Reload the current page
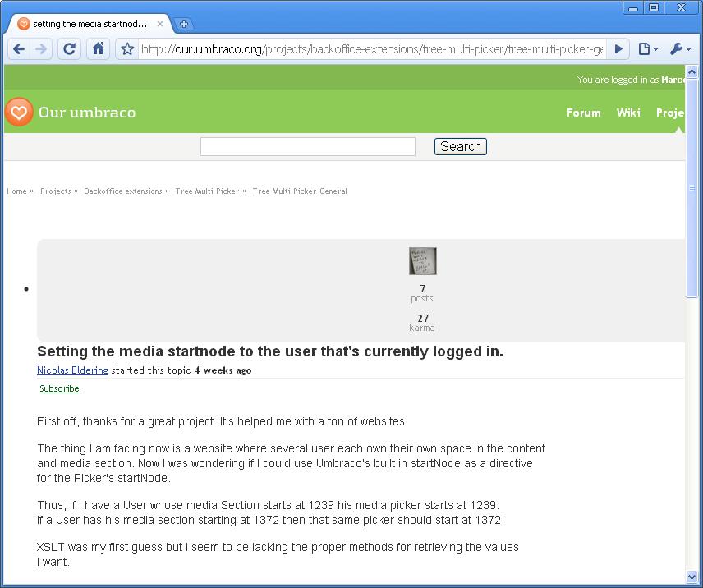This screenshot has height=588, width=703. tap(70, 48)
